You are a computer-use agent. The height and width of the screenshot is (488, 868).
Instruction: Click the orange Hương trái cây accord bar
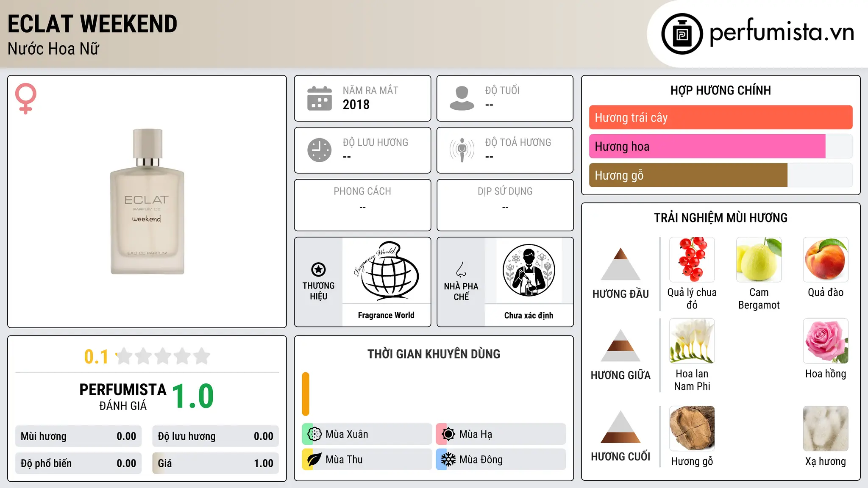coord(721,117)
